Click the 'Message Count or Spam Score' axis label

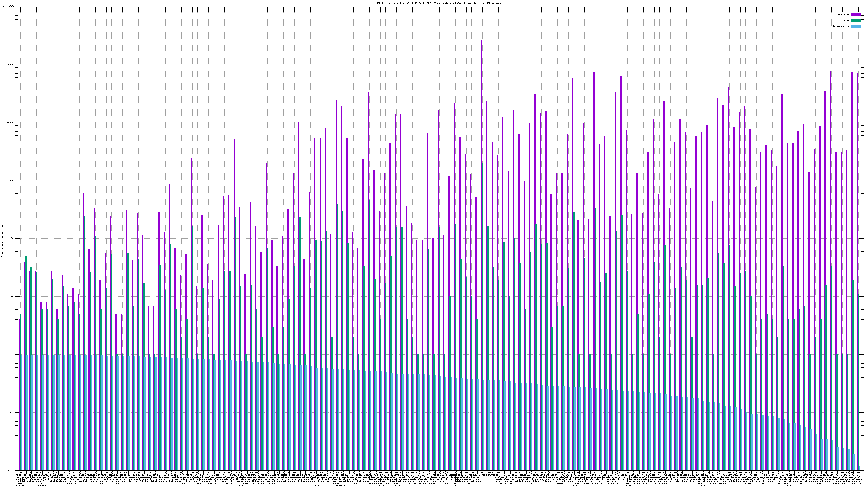click(2, 239)
